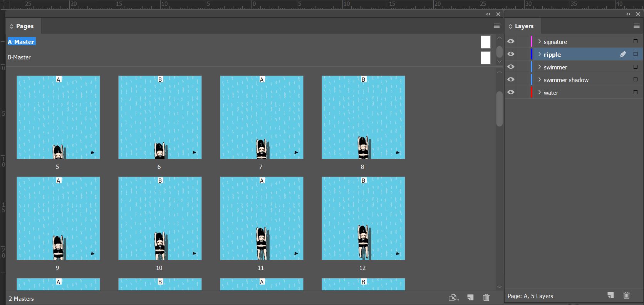The image size is (644, 305).
Task: Select page 9 thumbnail
Action: pyautogui.click(x=58, y=218)
